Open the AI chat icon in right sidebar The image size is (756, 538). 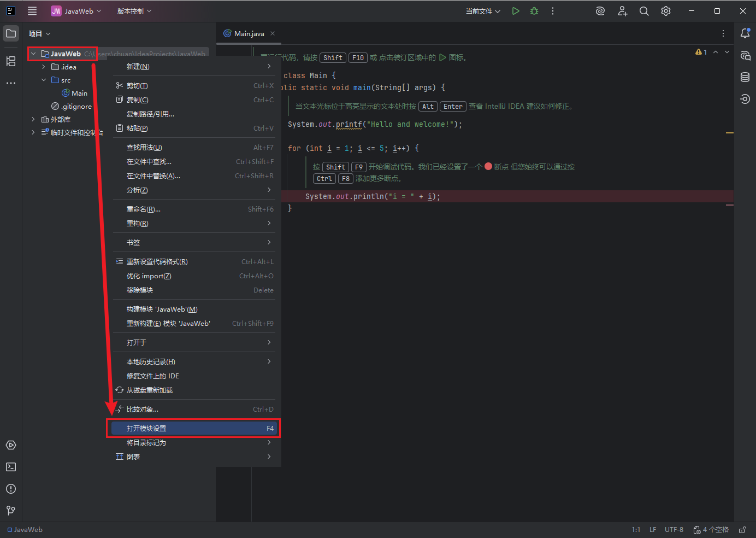pyautogui.click(x=745, y=55)
